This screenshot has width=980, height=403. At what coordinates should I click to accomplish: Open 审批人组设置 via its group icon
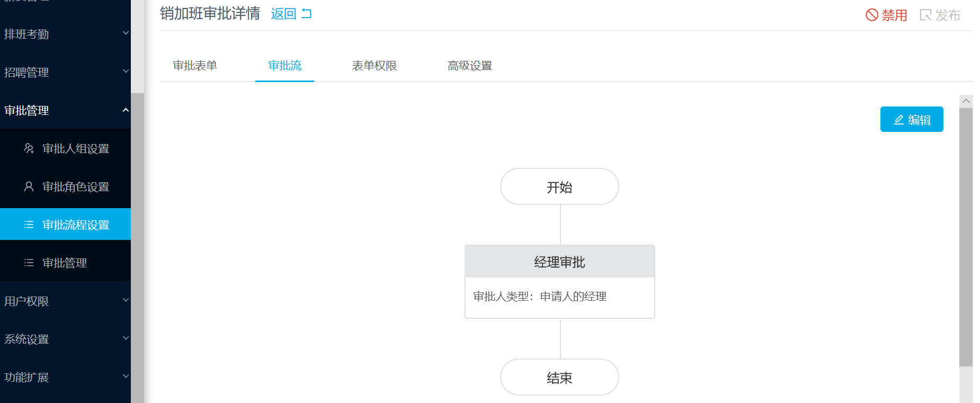pyautogui.click(x=29, y=148)
